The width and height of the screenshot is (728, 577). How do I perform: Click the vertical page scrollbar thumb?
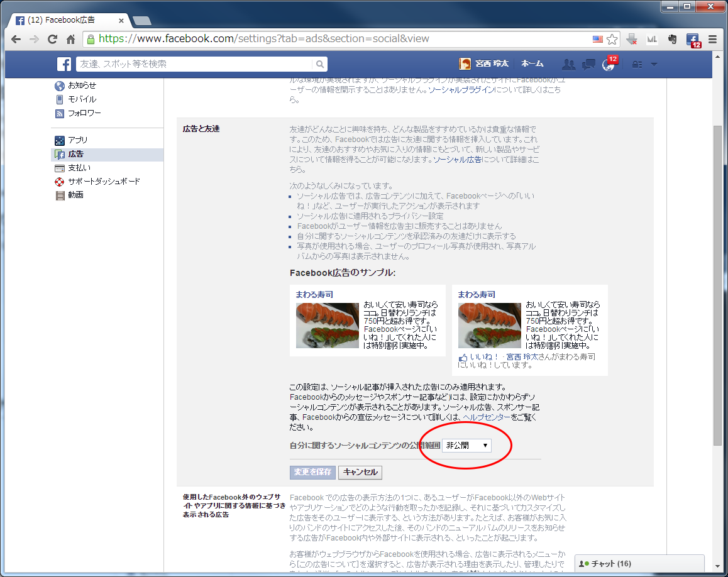pos(718,285)
